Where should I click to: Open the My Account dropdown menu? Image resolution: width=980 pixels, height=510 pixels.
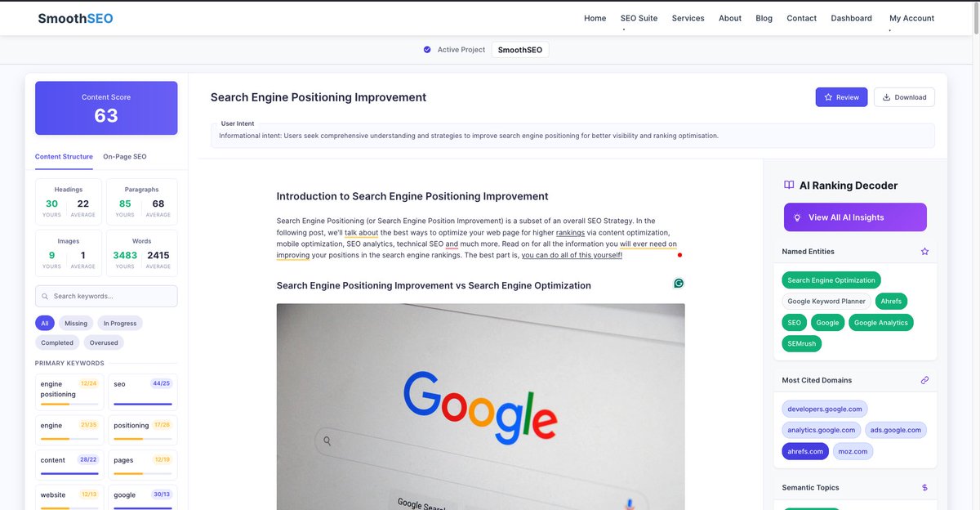tap(911, 18)
